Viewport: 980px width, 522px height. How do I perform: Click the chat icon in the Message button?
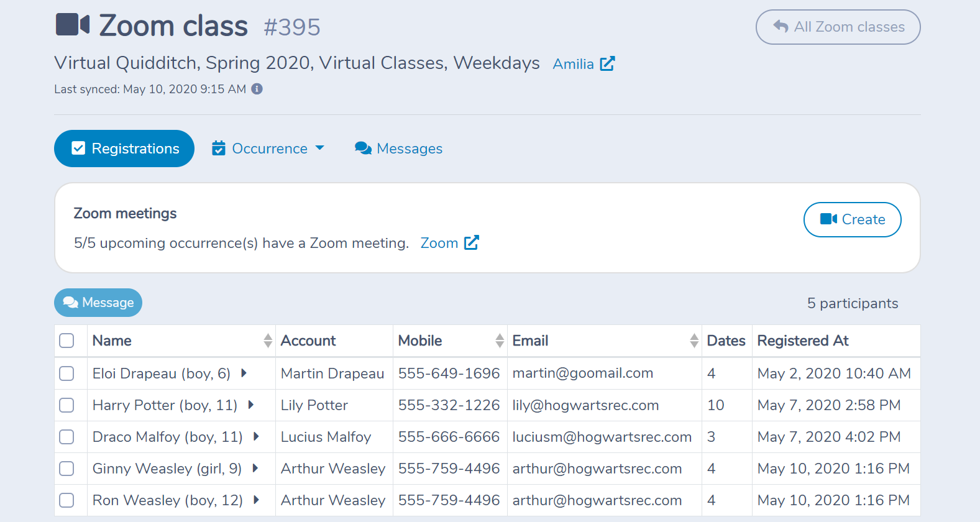click(x=71, y=302)
